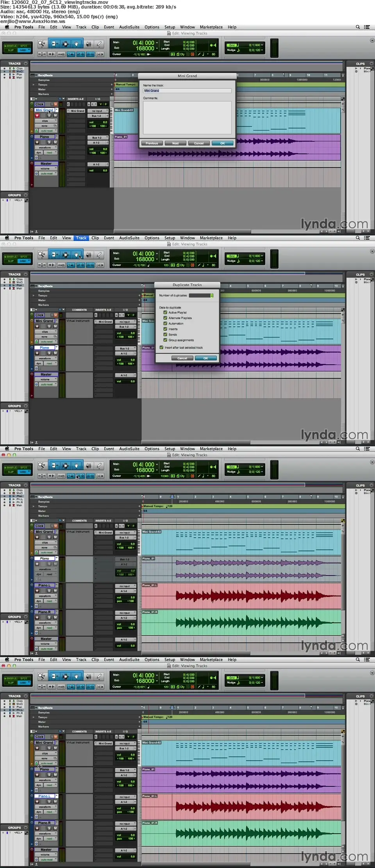Uncheck Active Playlist in Duplicate Tracks dialog
Image resolution: width=375 pixels, height=868 pixels.
pyautogui.click(x=165, y=312)
